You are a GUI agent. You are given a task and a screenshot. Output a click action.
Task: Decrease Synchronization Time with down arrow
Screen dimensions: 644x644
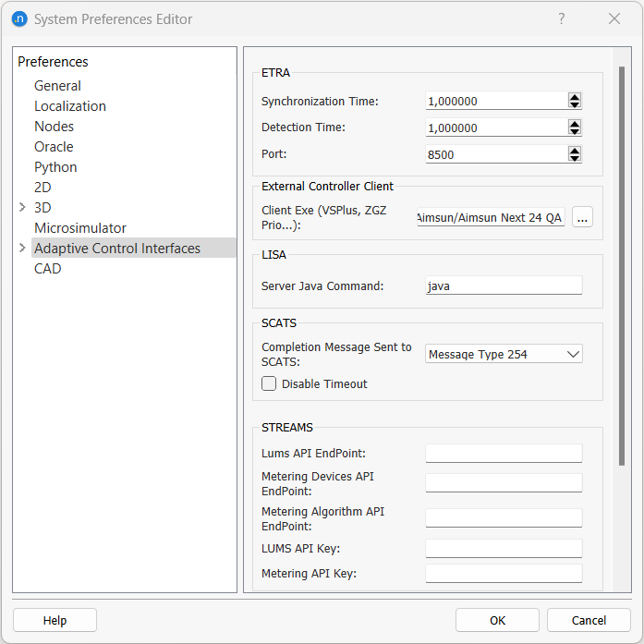click(574, 104)
